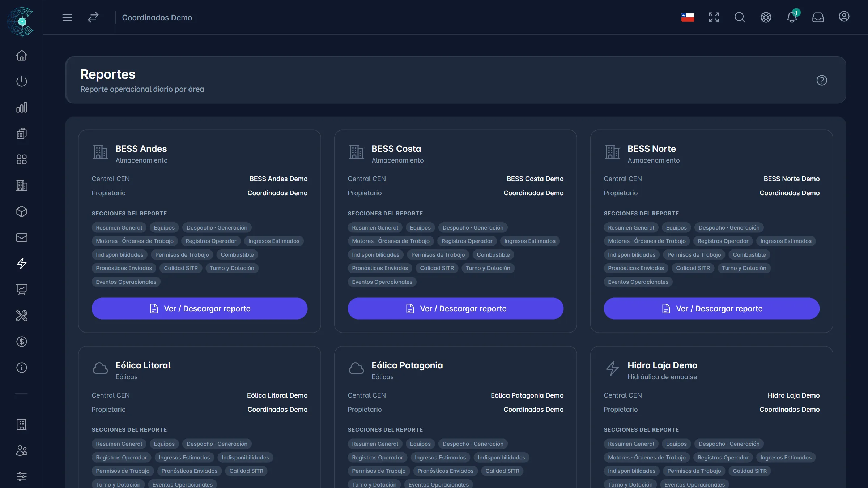Click the Hidro Laja Demo card title
868x488 pixels.
[x=663, y=365]
